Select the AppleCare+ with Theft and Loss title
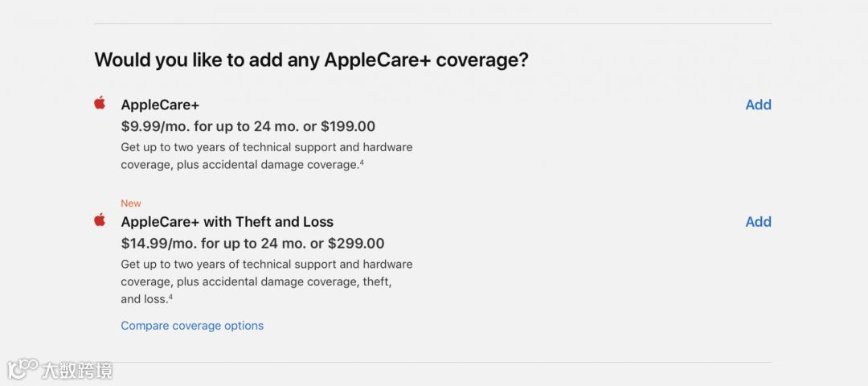868x386 pixels. [x=227, y=222]
